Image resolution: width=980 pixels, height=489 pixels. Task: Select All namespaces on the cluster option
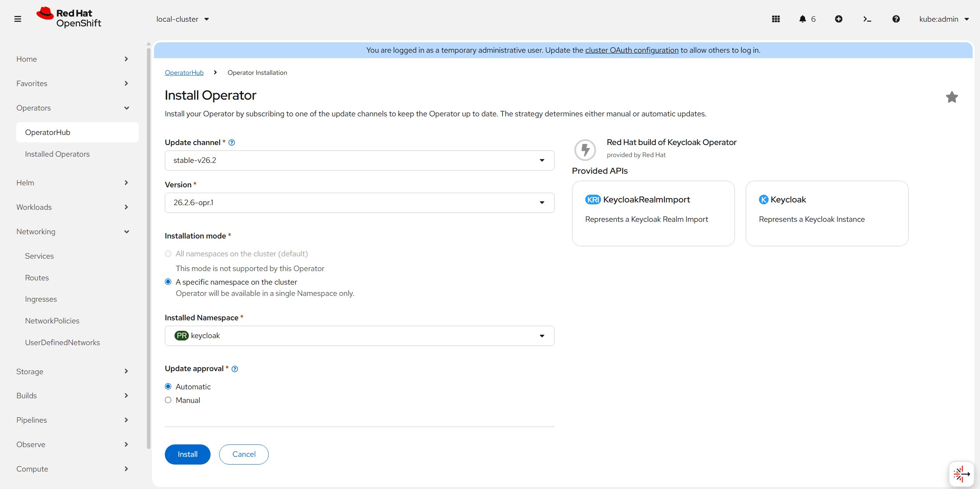[x=168, y=254]
